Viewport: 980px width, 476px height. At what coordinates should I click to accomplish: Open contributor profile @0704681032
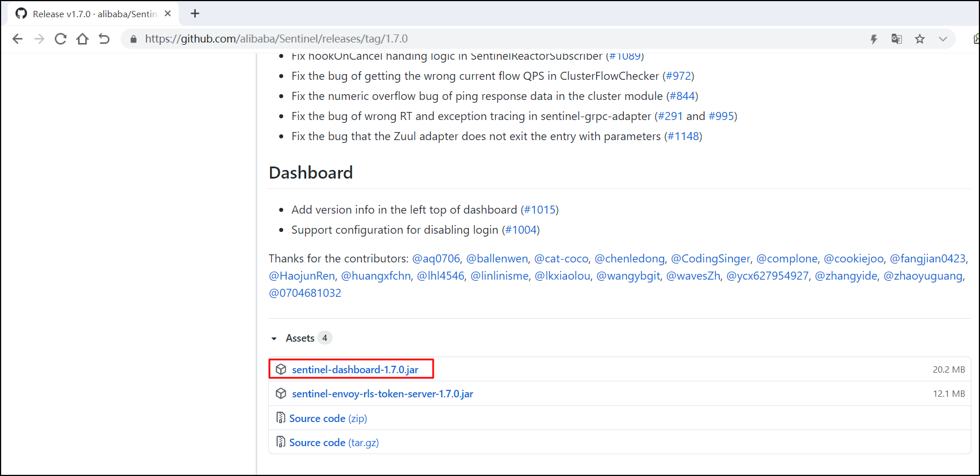305,293
